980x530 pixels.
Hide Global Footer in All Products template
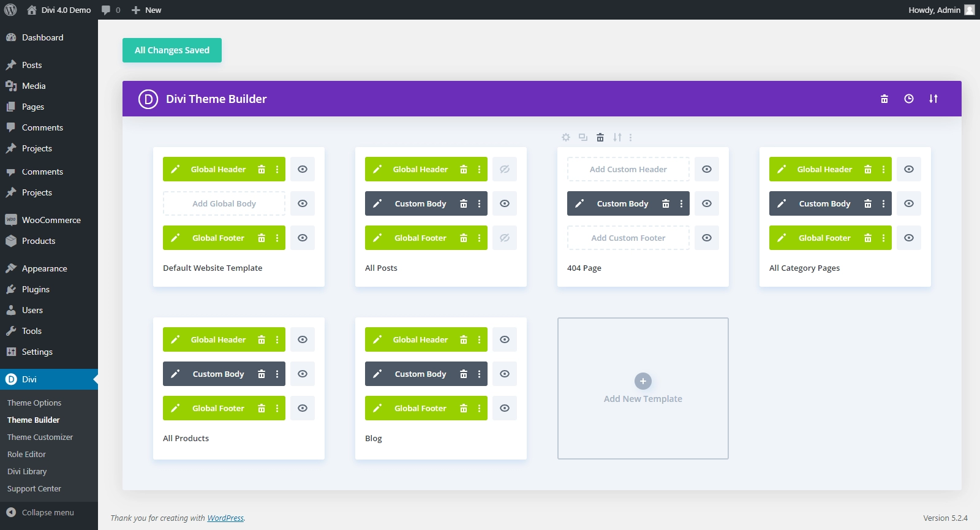click(x=303, y=408)
